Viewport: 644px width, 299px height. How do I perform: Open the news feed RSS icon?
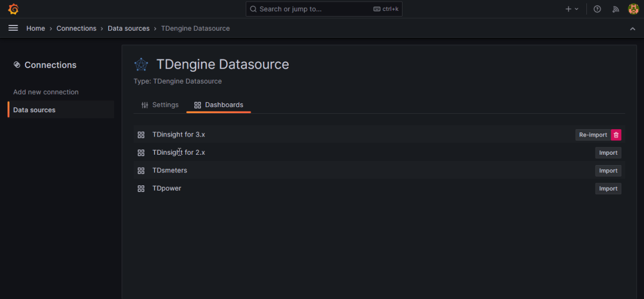615,9
